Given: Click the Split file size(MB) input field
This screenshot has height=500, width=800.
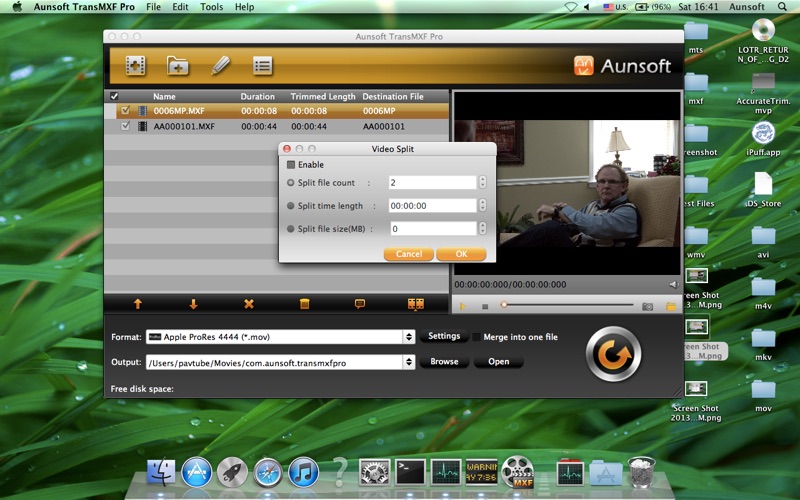Looking at the screenshot, I should point(433,229).
